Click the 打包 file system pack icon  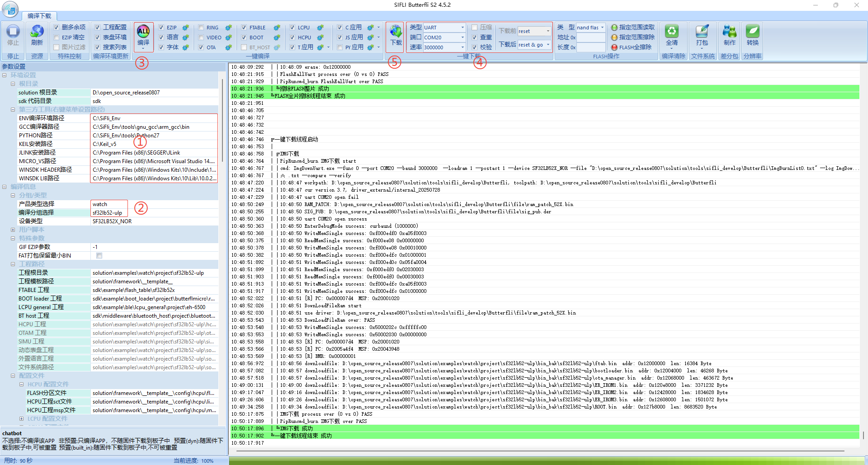coord(702,32)
